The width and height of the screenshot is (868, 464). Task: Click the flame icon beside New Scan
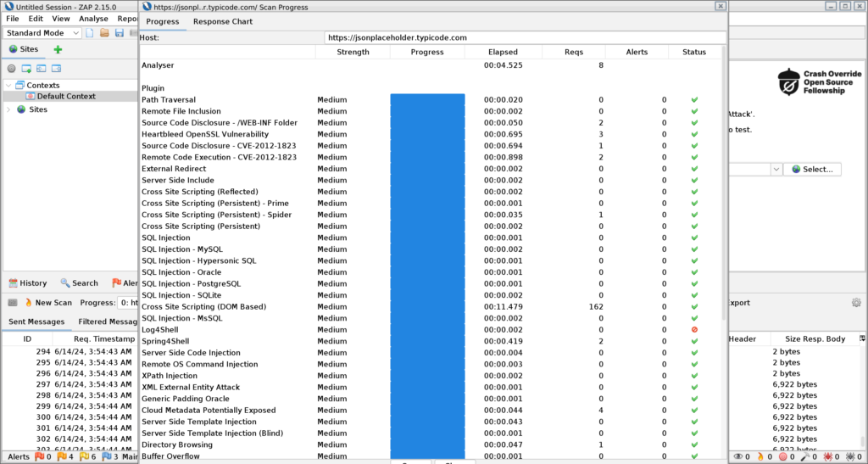[28, 302]
